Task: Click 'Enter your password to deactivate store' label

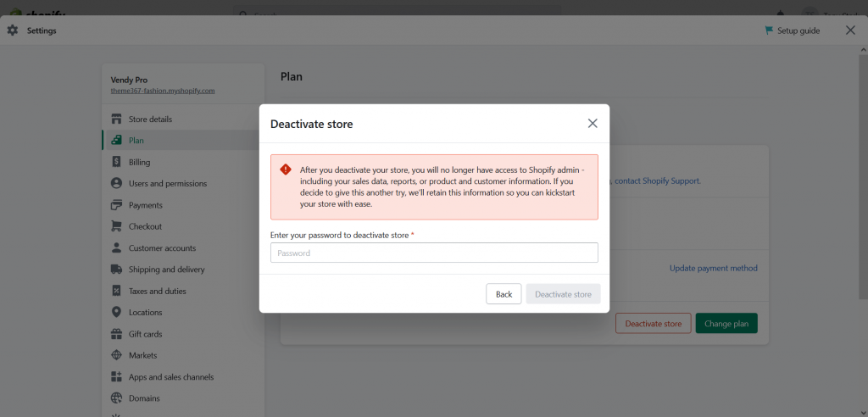Action: 339,235
